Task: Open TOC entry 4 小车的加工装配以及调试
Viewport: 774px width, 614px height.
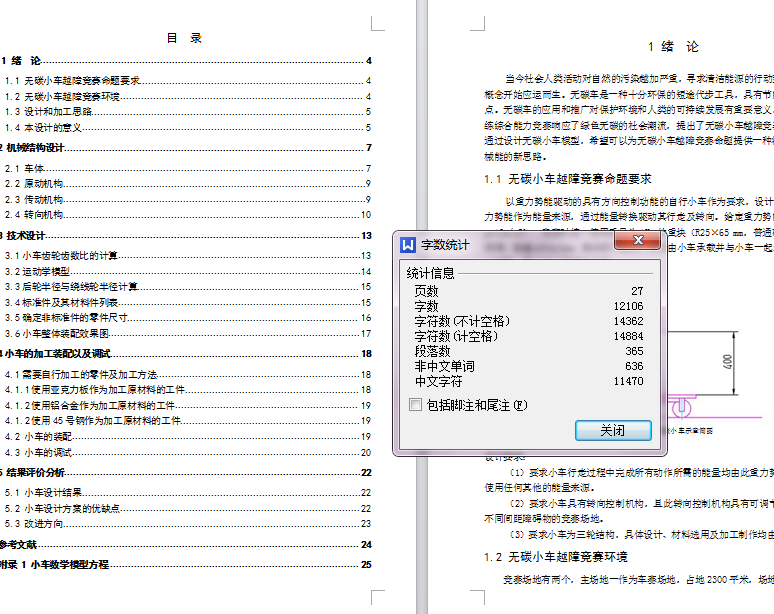Action: pos(186,353)
